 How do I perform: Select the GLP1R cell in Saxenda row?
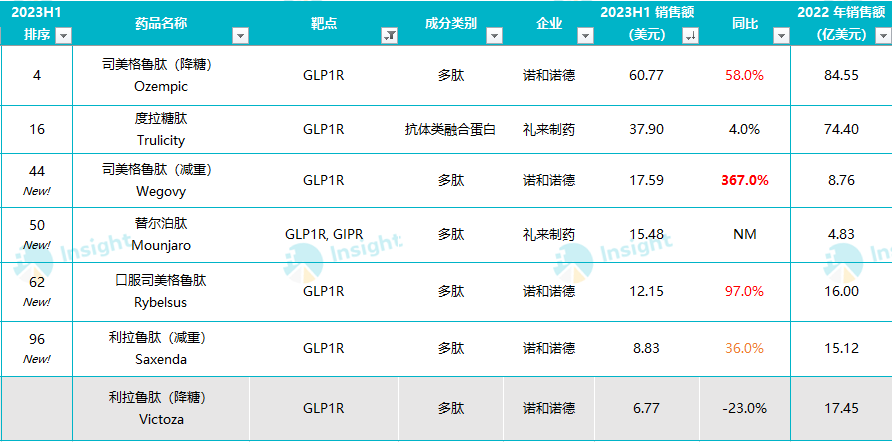coord(324,348)
